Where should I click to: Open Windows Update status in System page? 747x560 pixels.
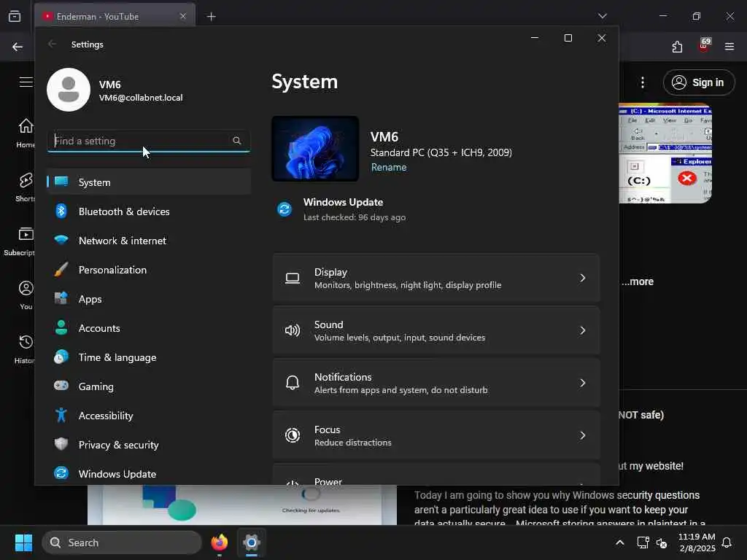pyautogui.click(x=343, y=209)
